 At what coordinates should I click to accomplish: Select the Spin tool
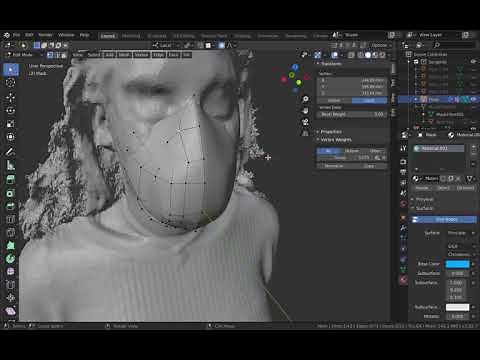click(11, 259)
